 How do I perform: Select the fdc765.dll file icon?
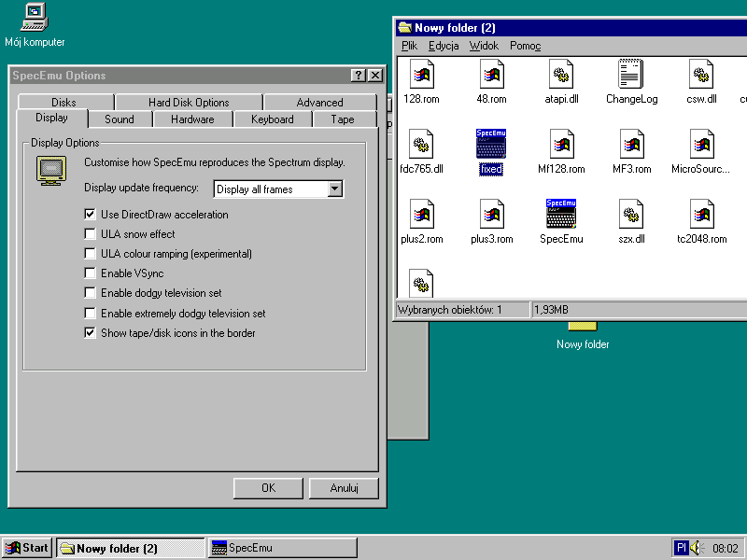tap(422, 144)
